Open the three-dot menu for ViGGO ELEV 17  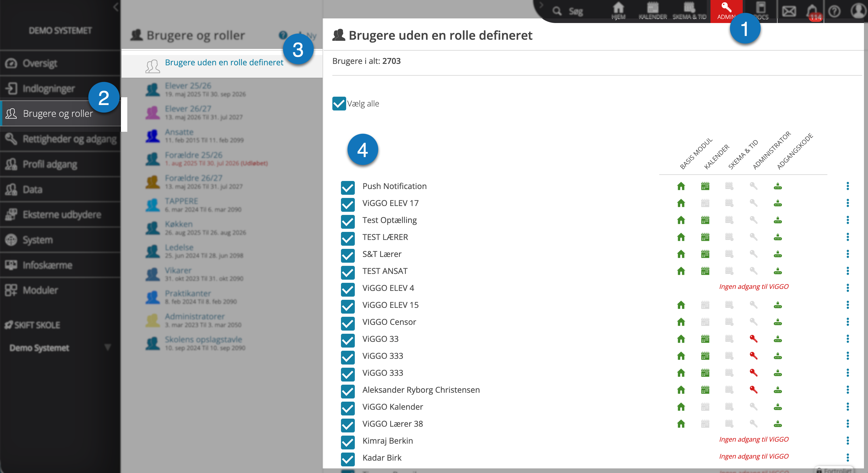(x=848, y=203)
